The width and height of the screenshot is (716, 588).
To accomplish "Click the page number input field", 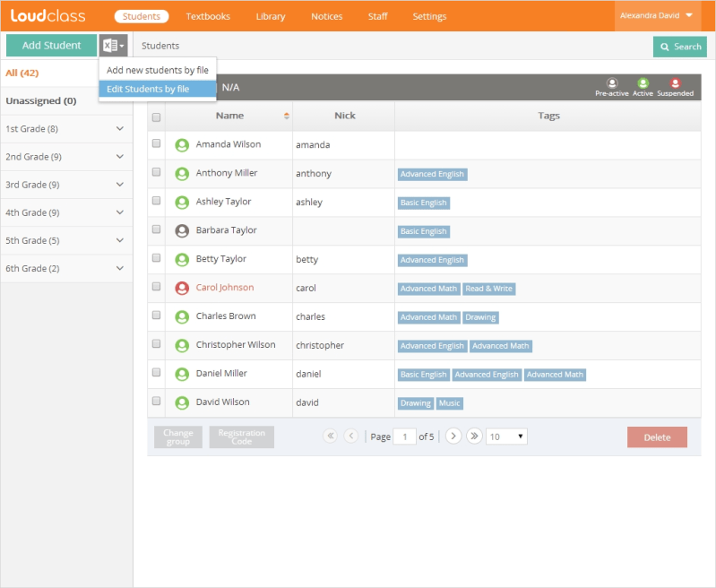I will [404, 437].
